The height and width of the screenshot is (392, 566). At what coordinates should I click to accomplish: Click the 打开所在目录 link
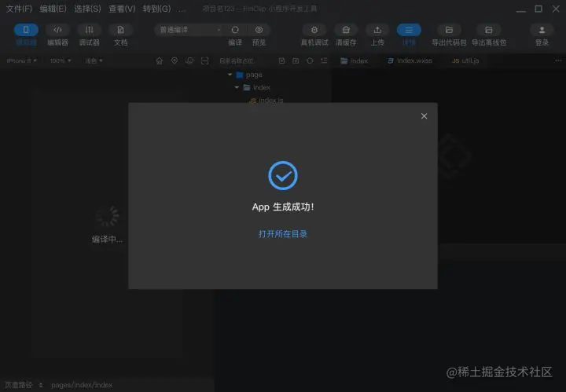click(x=283, y=234)
